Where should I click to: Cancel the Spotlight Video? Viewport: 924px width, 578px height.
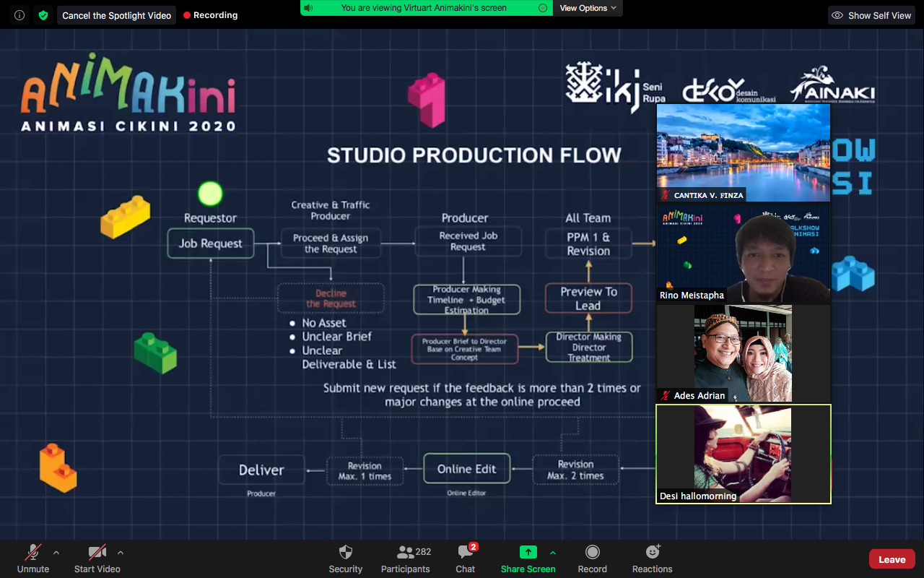coord(117,15)
